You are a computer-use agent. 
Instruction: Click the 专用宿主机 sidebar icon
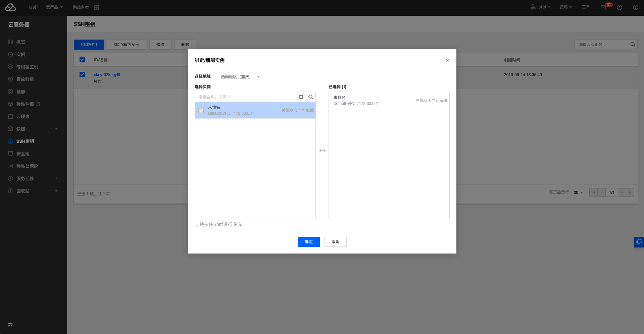[x=10, y=67]
